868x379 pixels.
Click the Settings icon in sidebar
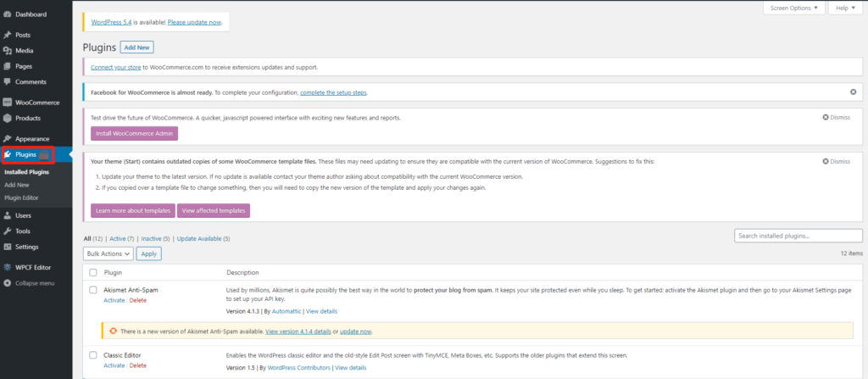tap(7, 247)
